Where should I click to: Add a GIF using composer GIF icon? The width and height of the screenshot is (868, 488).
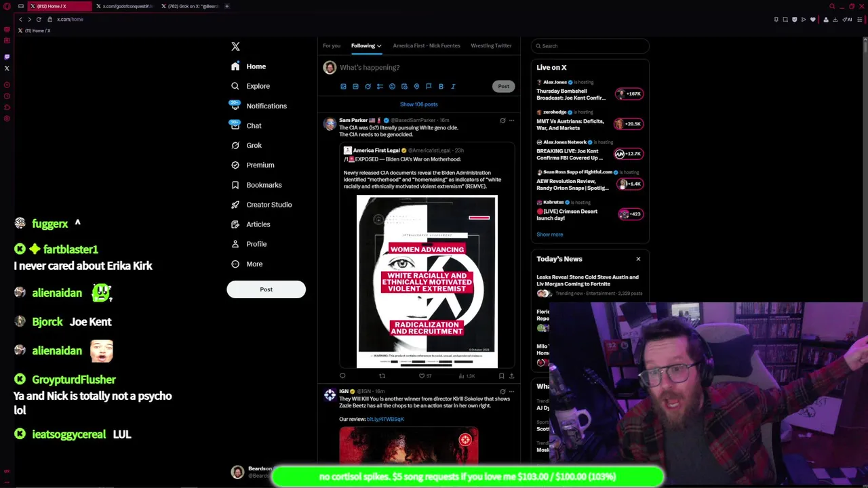355,86
